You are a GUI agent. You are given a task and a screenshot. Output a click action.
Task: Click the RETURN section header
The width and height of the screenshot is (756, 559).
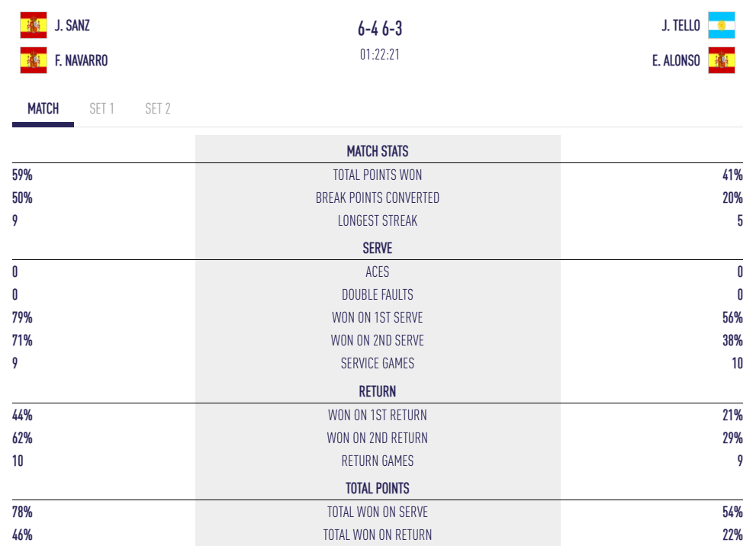[378, 391]
